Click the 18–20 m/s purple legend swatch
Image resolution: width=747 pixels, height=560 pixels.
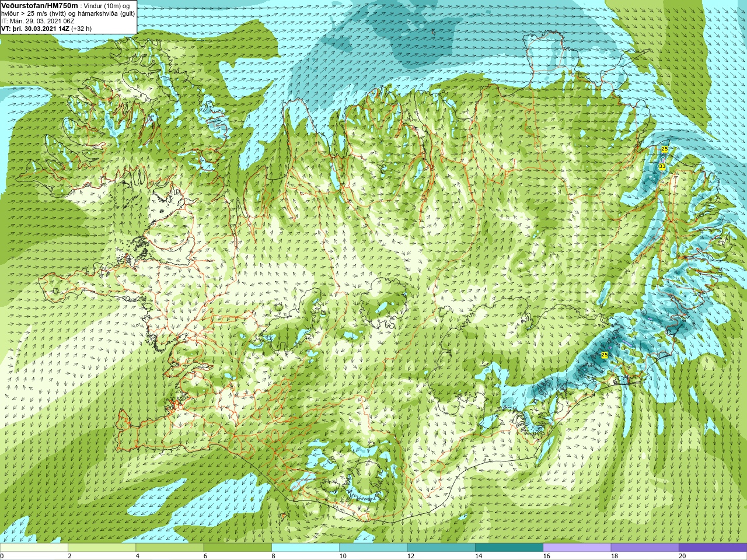(x=644, y=548)
